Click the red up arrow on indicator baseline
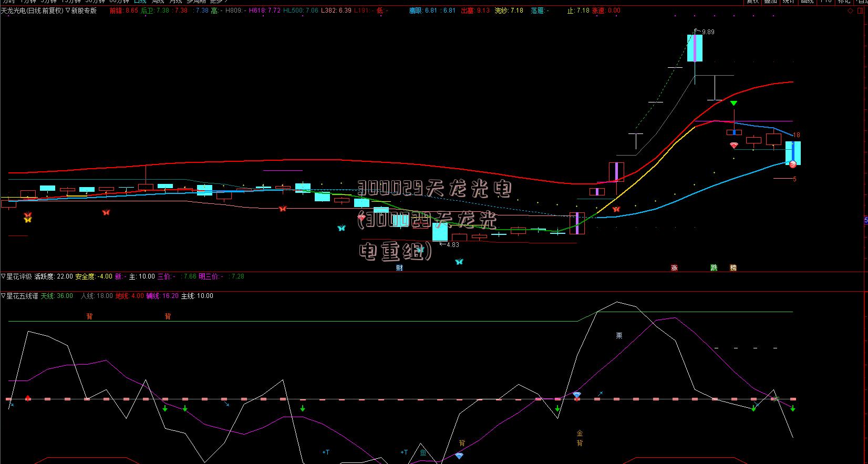This screenshot has height=464, width=868. pyautogui.click(x=28, y=398)
